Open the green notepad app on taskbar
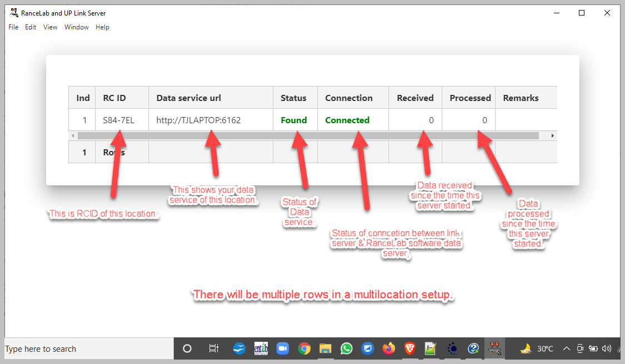 (x=431, y=349)
